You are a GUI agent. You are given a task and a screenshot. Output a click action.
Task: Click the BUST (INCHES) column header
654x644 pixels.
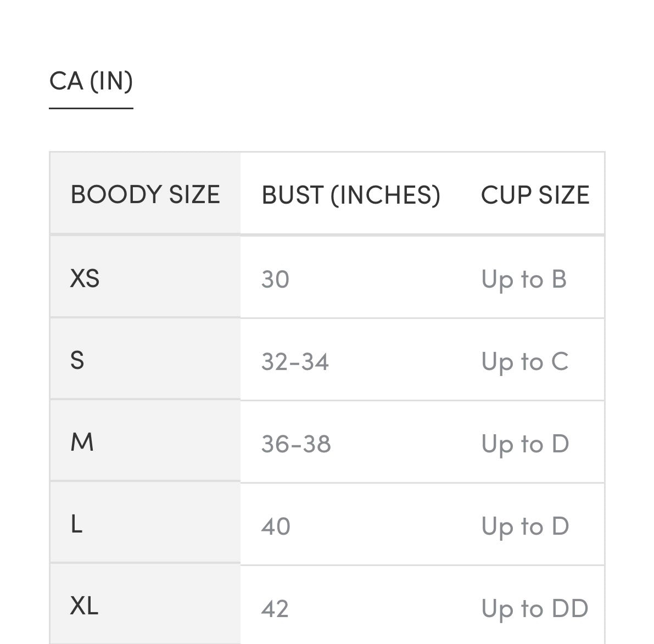point(350,195)
